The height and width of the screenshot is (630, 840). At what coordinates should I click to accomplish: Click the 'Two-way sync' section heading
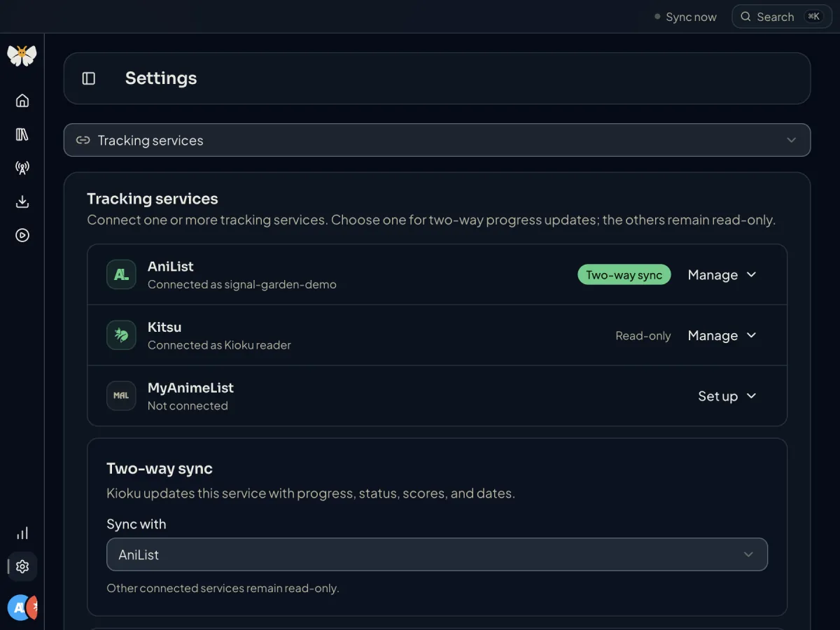pyautogui.click(x=160, y=469)
